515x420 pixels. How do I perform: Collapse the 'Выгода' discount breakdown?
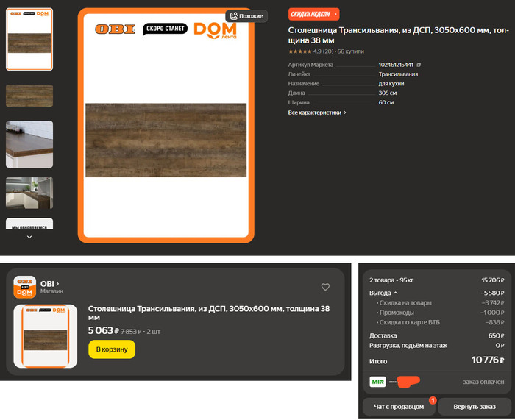[x=383, y=293]
